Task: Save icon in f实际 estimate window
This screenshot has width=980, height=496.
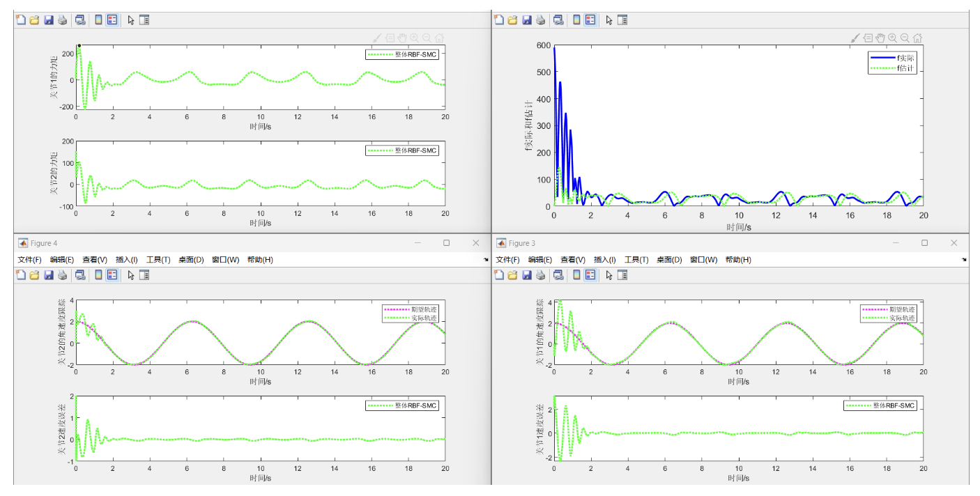Action: (527, 20)
